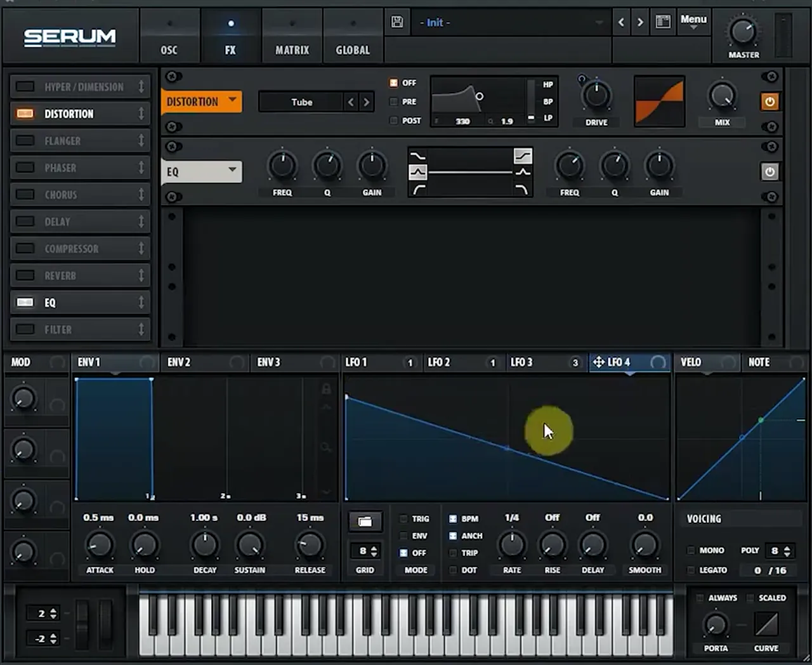The image size is (812, 665).
Task: Enable the Delay effect
Action: coord(25,221)
